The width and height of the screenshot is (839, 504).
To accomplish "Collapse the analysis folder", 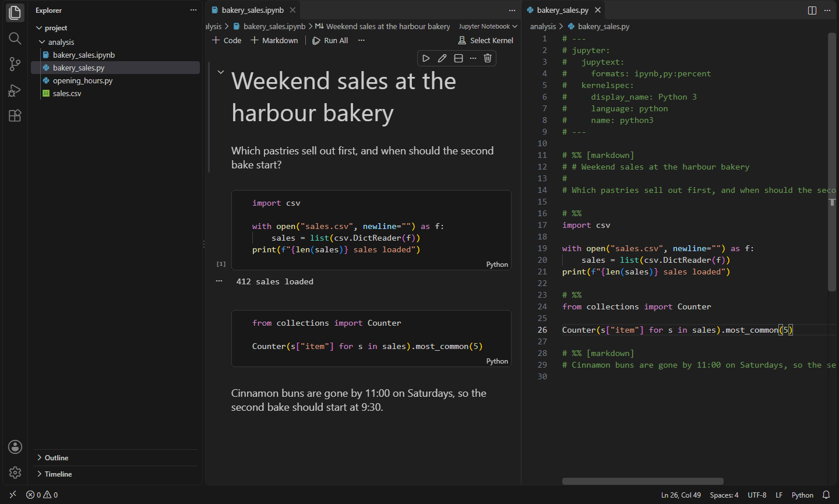I will click(42, 42).
